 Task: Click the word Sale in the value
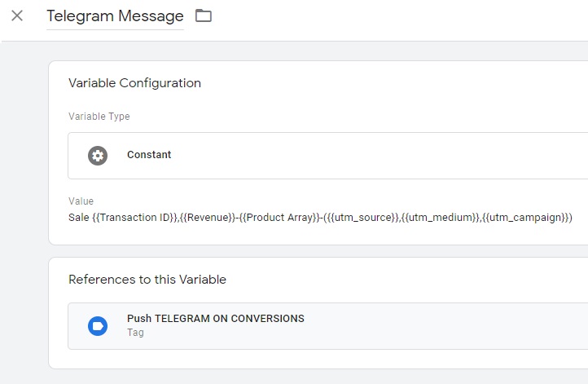(79, 218)
